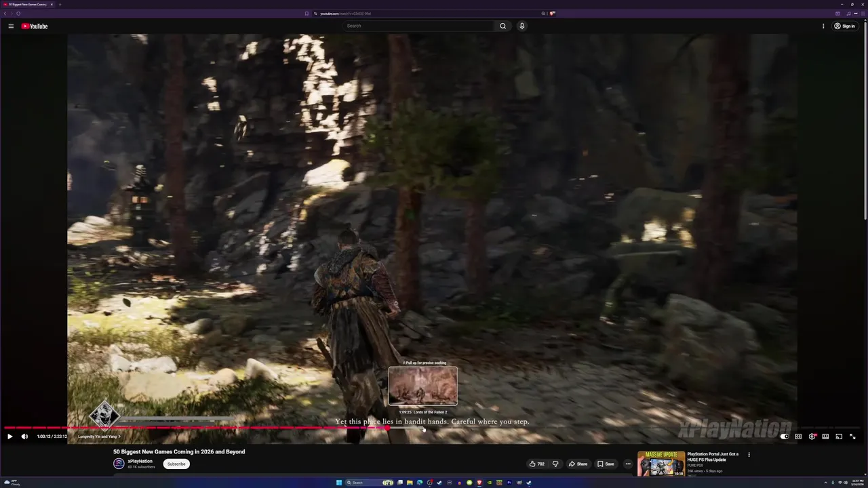Cast the video using Play on TV

pos(839,436)
